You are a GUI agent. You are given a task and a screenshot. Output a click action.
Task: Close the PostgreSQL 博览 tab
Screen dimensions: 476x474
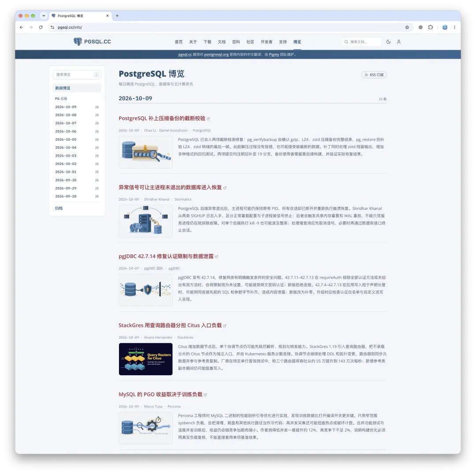point(108,16)
